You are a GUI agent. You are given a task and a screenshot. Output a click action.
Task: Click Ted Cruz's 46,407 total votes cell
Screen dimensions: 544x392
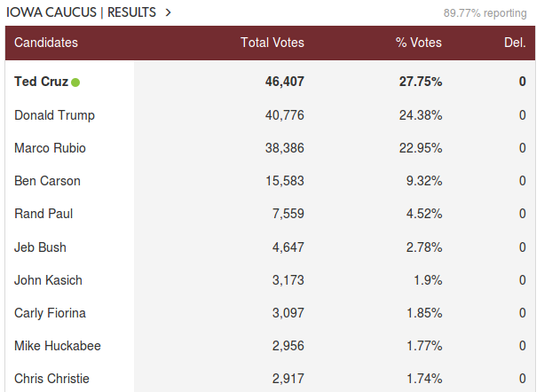pyautogui.click(x=285, y=82)
